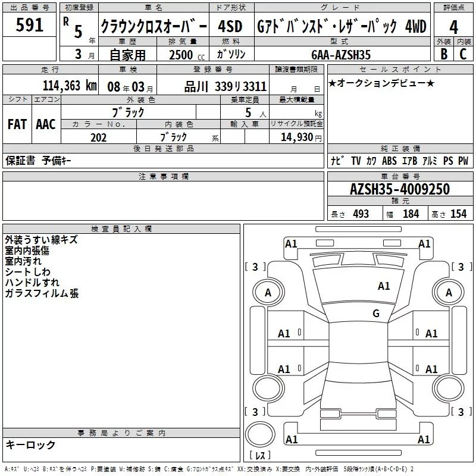Screen dimensions: 476x476
Task: Click the ABS equipment item
Action: tap(389, 161)
